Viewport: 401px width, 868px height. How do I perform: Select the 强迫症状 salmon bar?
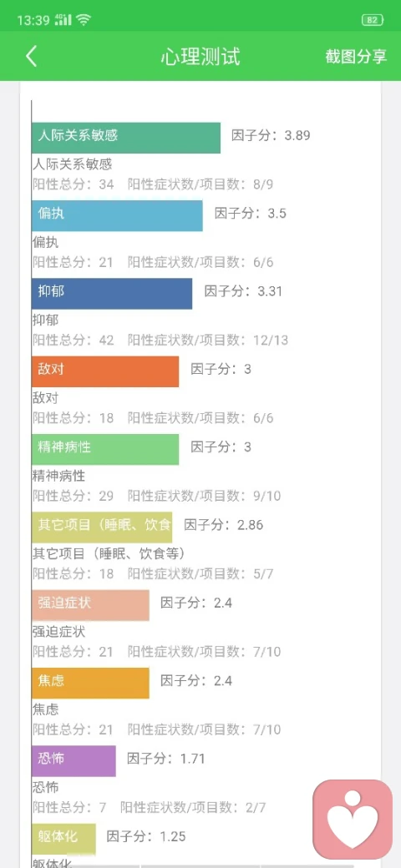click(90, 605)
